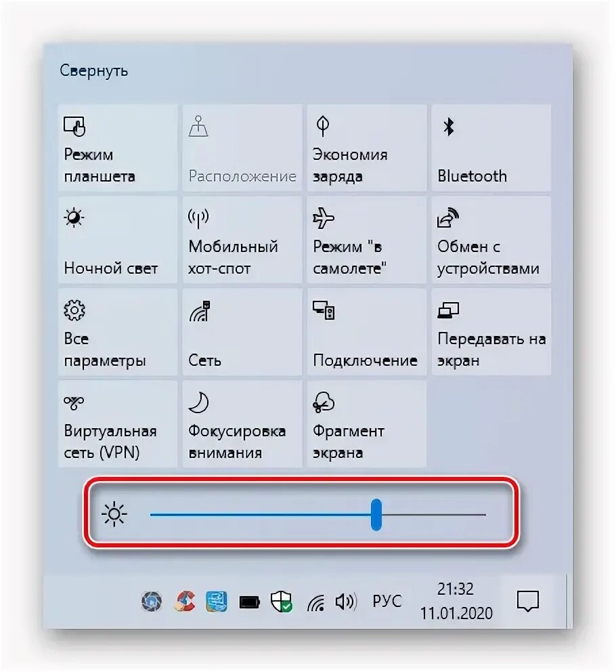Viewport: 616px width, 672px height.
Task: Click the brightness slider thumb
Action: (x=376, y=514)
